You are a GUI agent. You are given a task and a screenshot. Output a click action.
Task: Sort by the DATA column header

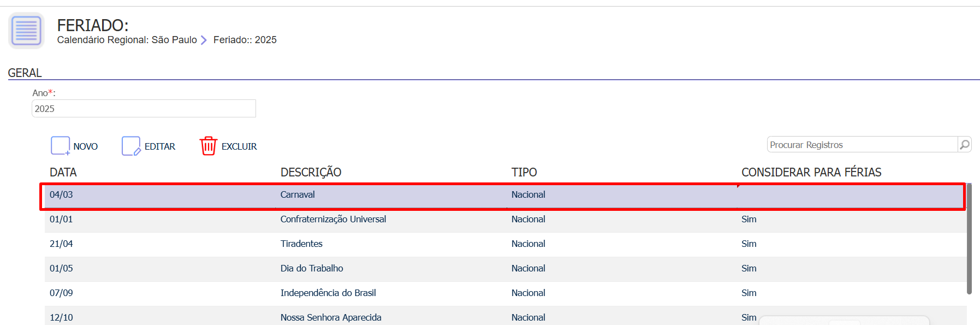pos(63,173)
